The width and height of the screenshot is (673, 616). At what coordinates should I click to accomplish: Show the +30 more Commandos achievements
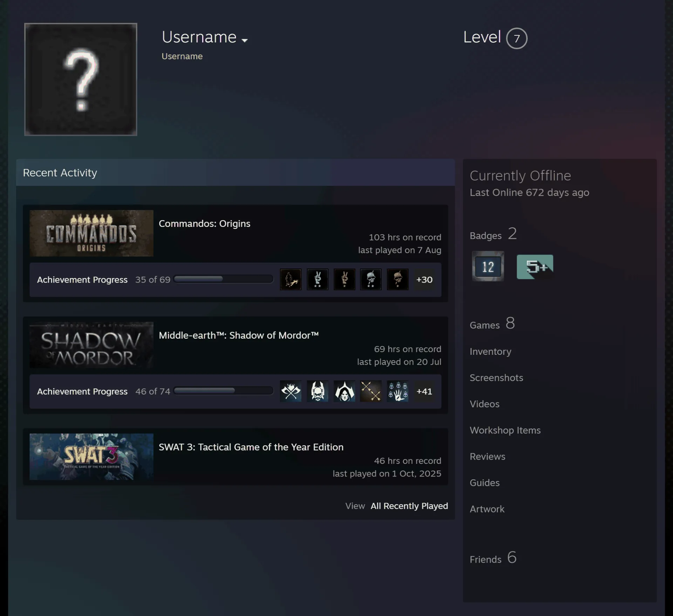[x=424, y=279]
